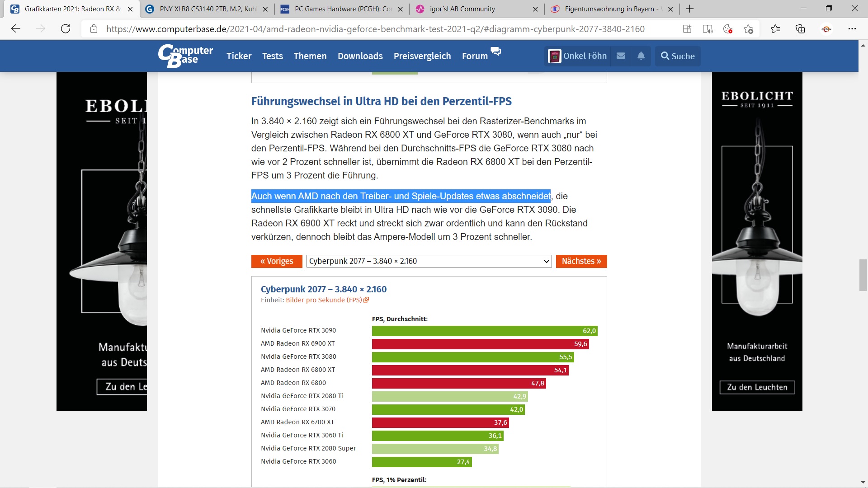The height and width of the screenshot is (488, 868).
Task: Switch to the PNY XLR8 CS3140 tab
Action: tap(207, 9)
